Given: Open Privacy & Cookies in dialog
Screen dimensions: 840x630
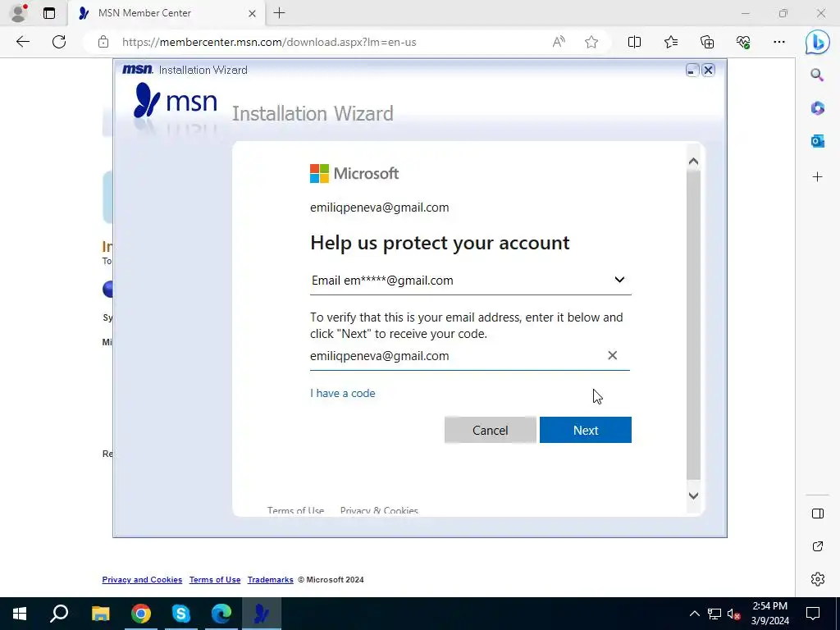Looking at the screenshot, I should click(379, 510).
